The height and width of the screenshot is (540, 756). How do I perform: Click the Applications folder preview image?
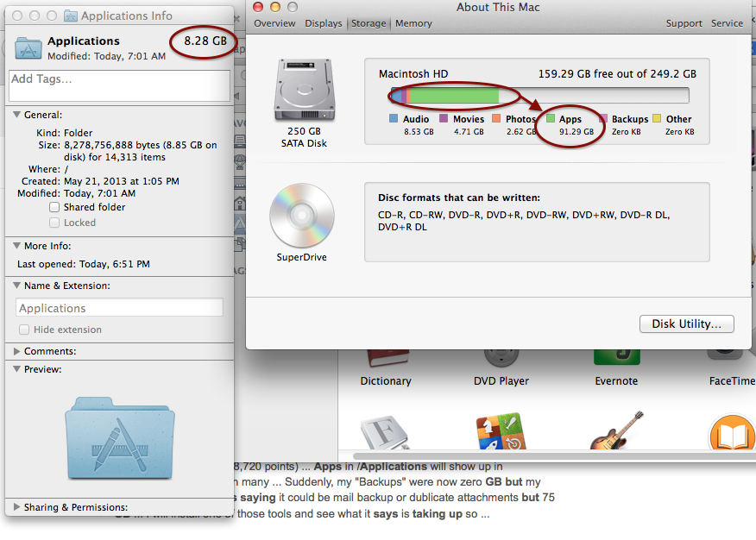tap(120, 438)
